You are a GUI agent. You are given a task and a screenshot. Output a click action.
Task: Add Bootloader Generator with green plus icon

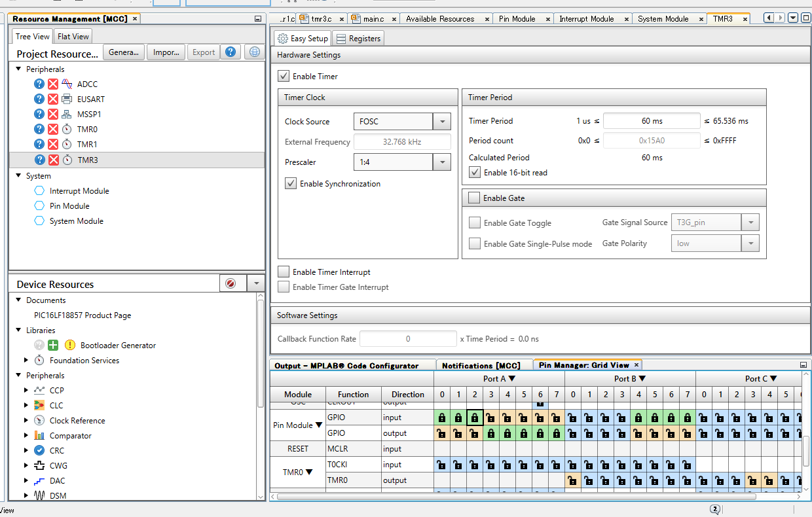click(53, 345)
